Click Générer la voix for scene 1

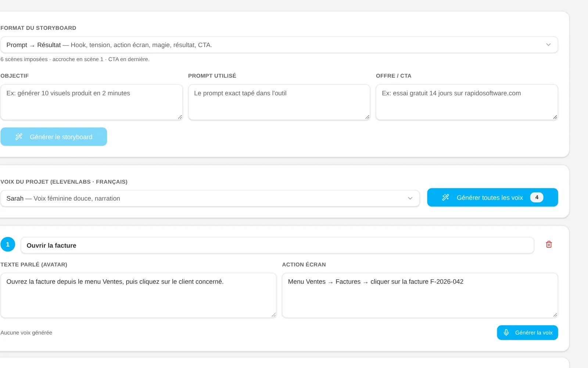[527, 333]
